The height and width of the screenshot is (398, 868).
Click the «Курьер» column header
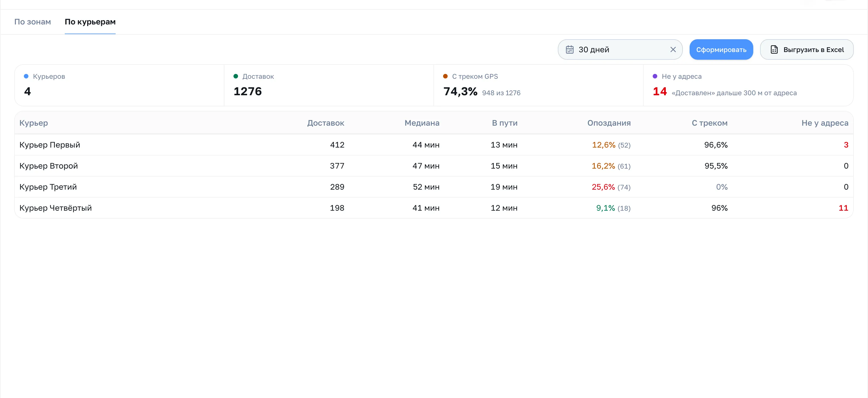(x=34, y=123)
